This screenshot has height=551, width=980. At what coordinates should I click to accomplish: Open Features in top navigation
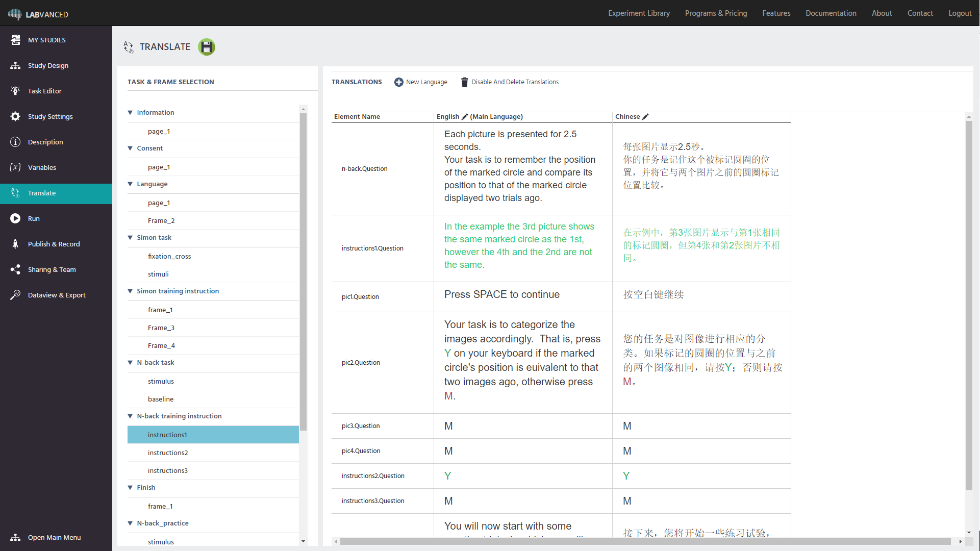coord(776,13)
